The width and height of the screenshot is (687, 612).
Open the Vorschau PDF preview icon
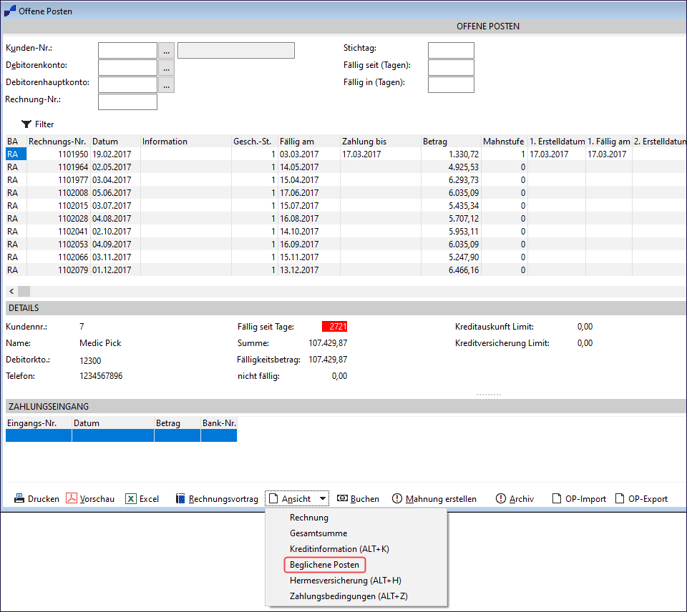(71, 499)
